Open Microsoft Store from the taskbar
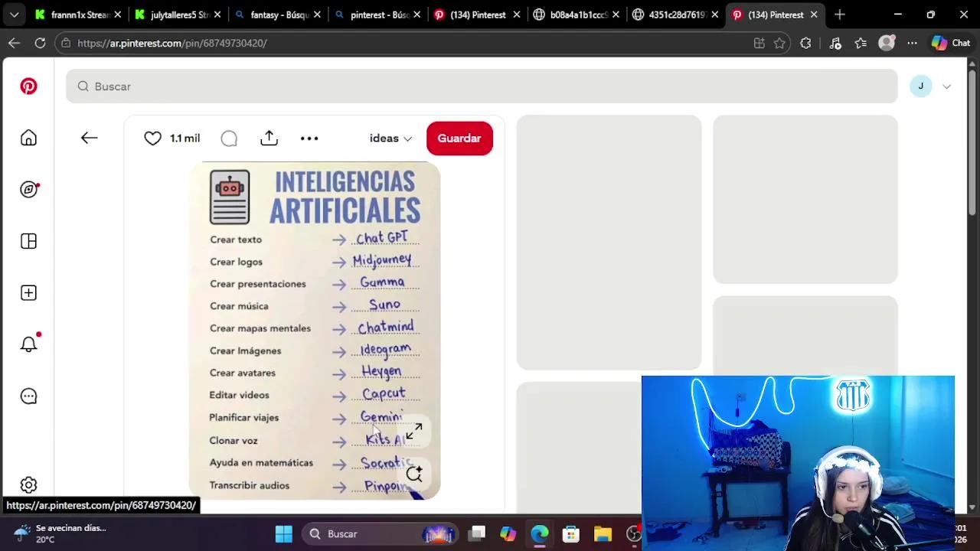980x551 pixels. point(571,534)
